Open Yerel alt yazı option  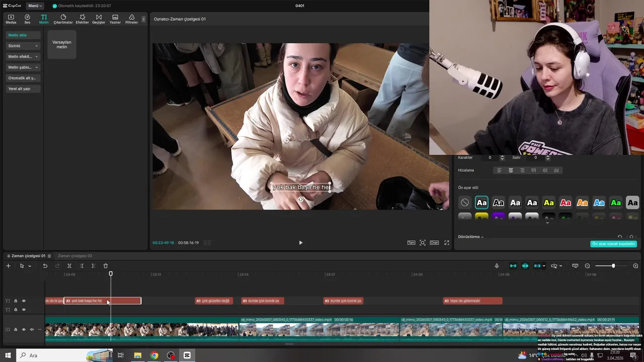point(23,88)
